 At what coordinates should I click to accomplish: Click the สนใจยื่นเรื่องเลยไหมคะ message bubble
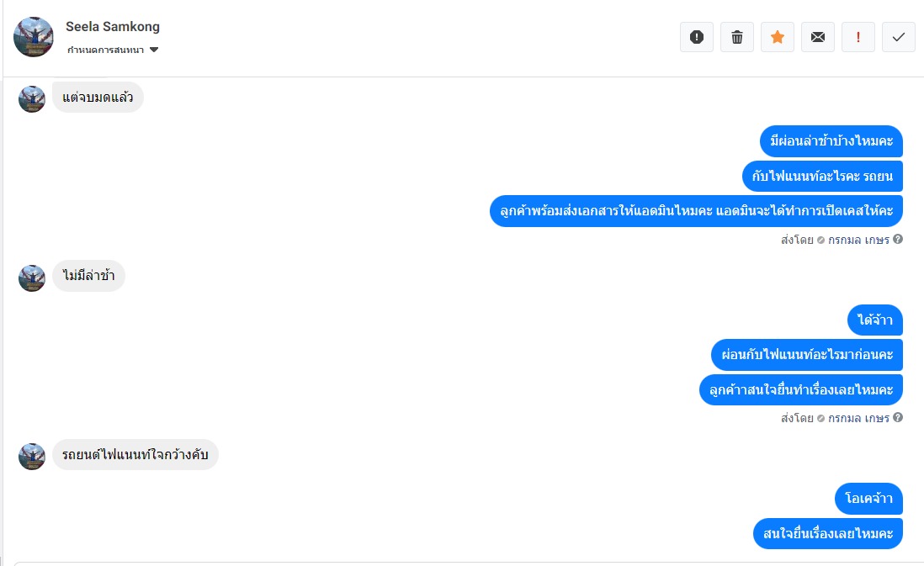828,534
